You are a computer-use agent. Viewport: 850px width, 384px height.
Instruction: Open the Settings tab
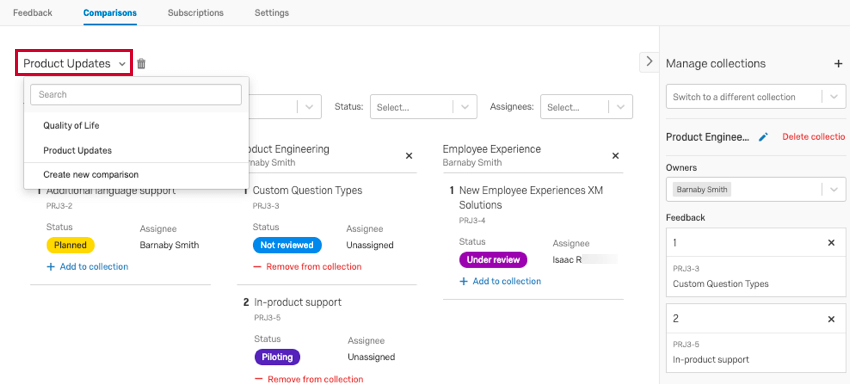pyautogui.click(x=272, y=12)
